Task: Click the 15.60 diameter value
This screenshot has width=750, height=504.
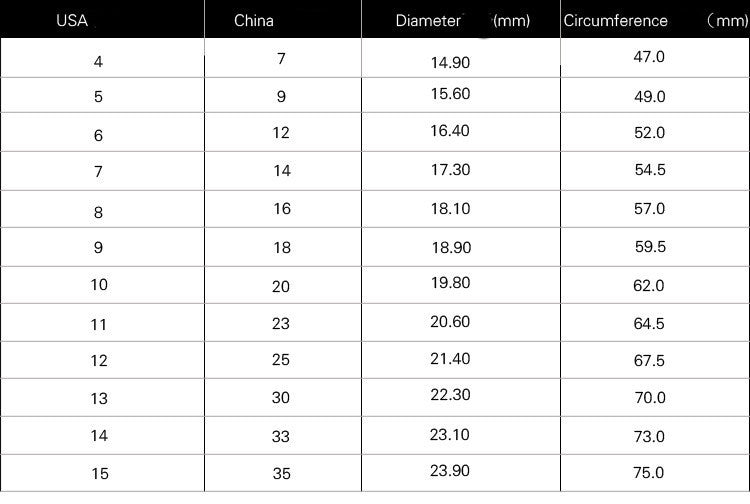Action: click(x=450, y=92)
